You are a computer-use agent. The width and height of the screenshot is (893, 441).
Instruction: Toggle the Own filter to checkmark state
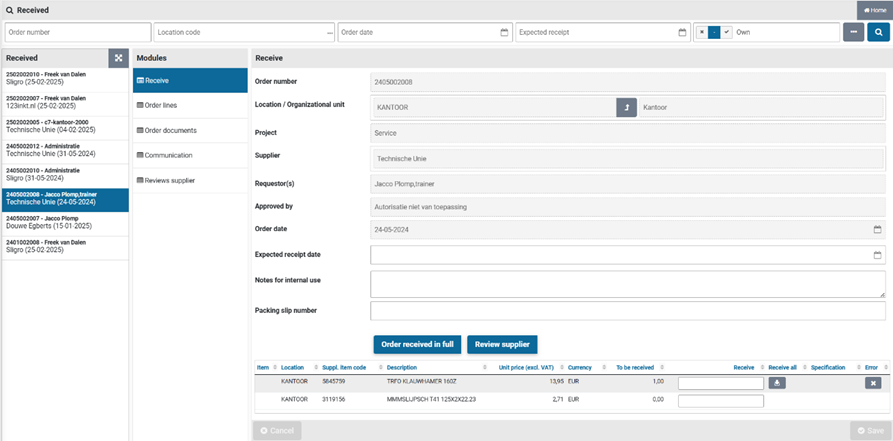pyautogui.click(x=727, y=33)
